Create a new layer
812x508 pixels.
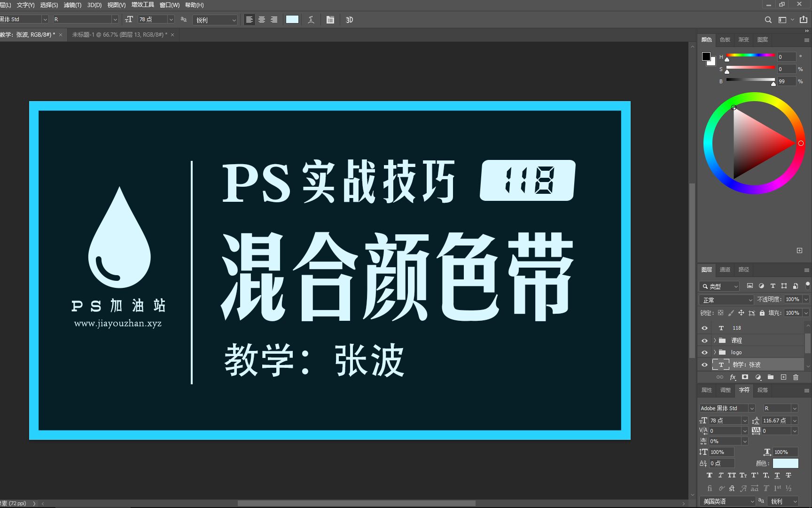click(x=783, y=377)
